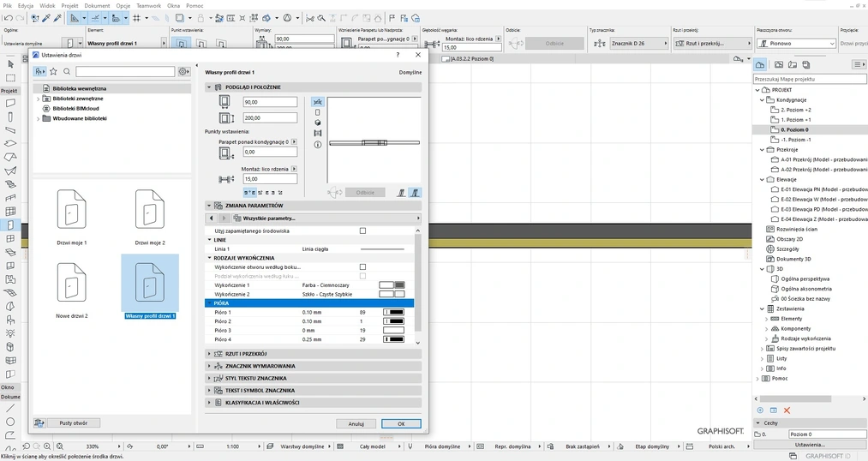Click the Undo arrow in the main toolbar

point(8,18)
